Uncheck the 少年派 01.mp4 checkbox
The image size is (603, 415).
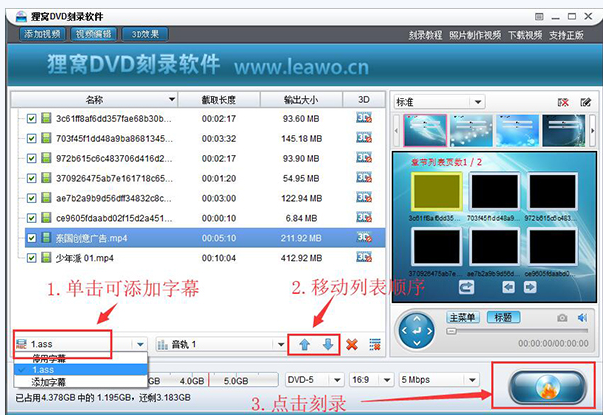click(x=32, y=258)
